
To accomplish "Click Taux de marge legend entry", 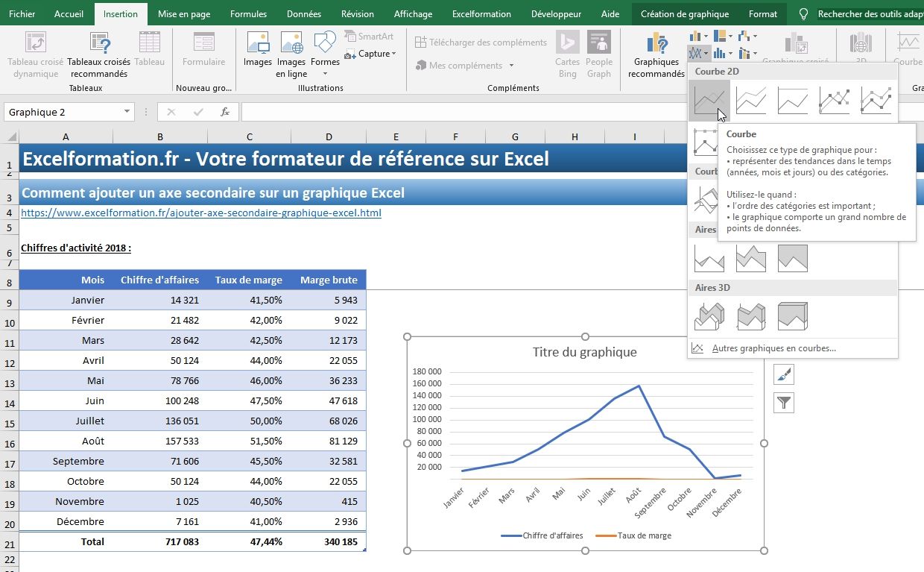I will pos(633,535).
